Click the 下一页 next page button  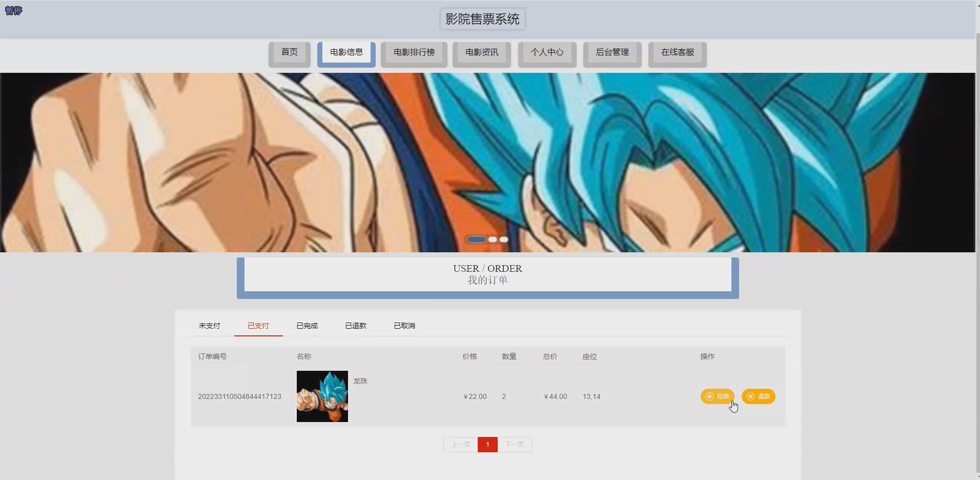pos(515,445)
